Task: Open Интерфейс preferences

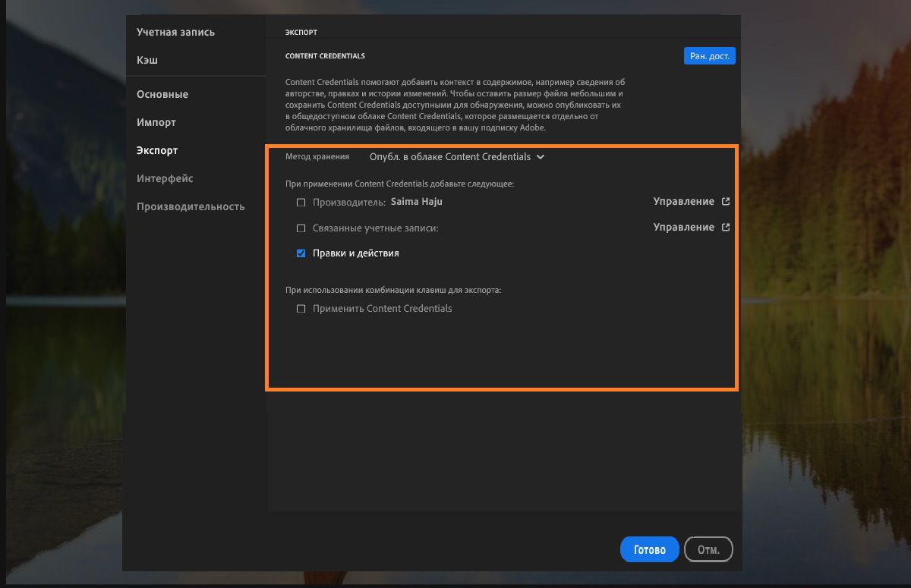Action: (x=165, y=178)
